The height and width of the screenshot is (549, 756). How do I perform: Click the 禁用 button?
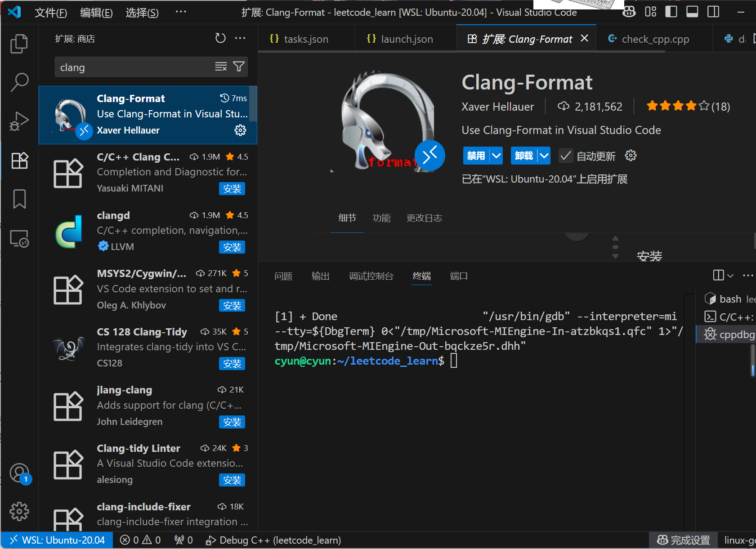(x=476, y=156)
